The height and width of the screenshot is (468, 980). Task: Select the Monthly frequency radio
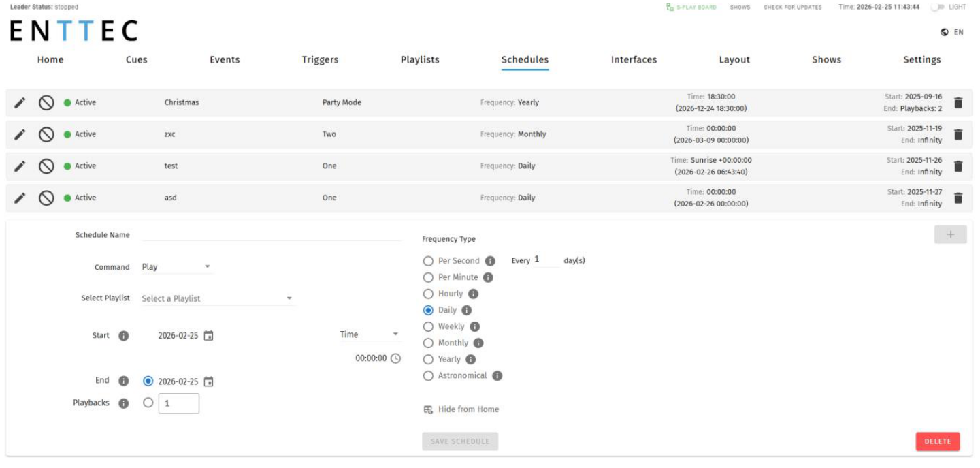coord(428,343)
